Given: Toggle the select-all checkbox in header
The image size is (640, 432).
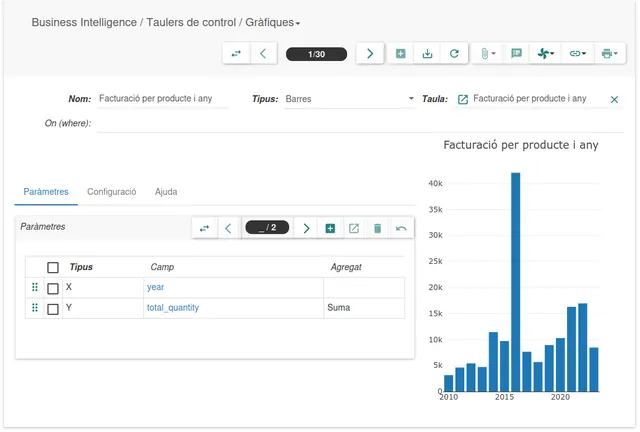Looking at the screenshot, I should (x=53, y=267).
